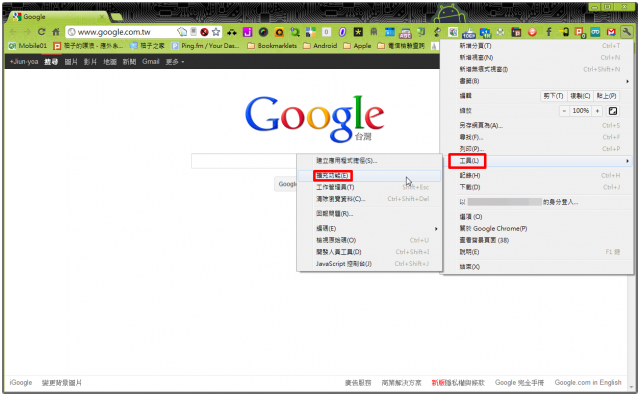640x396 pixels.
Task: Bookmark this page with the star icon
Action: click(x=216, y=32)
